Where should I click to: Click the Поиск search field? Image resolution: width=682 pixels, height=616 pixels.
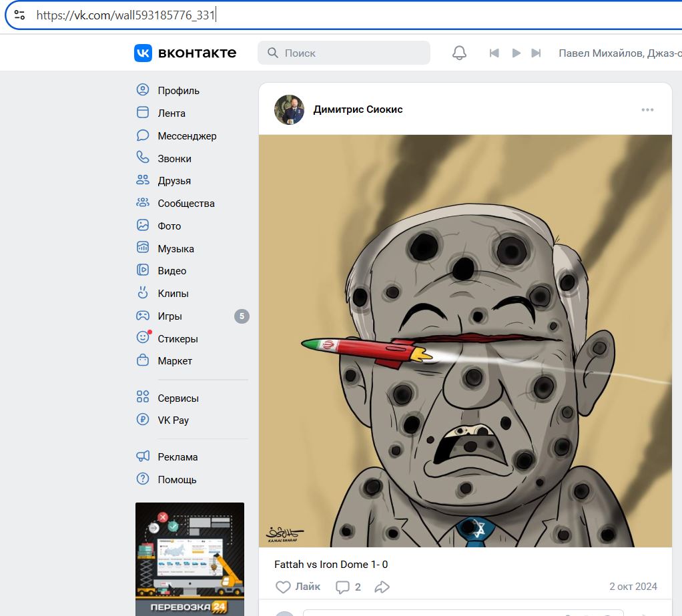[344, 53]
